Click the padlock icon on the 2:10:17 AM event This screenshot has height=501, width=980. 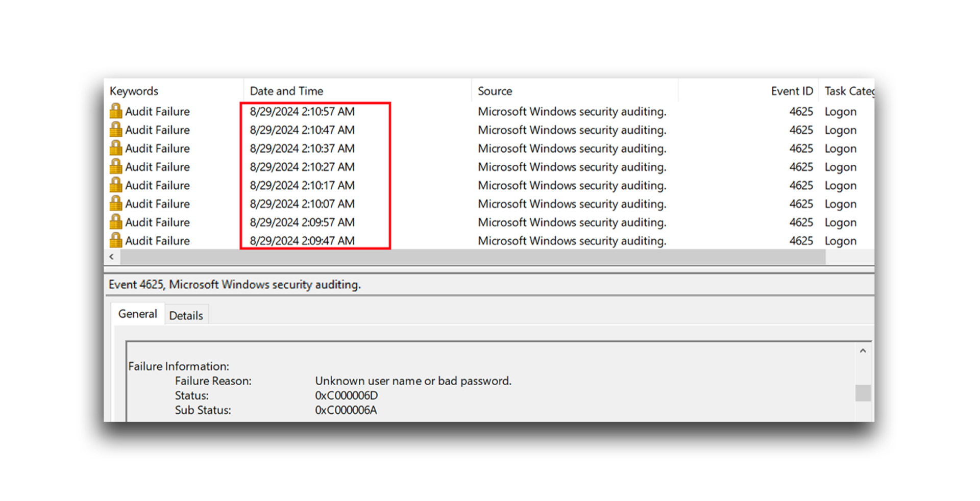pos(116,185)
